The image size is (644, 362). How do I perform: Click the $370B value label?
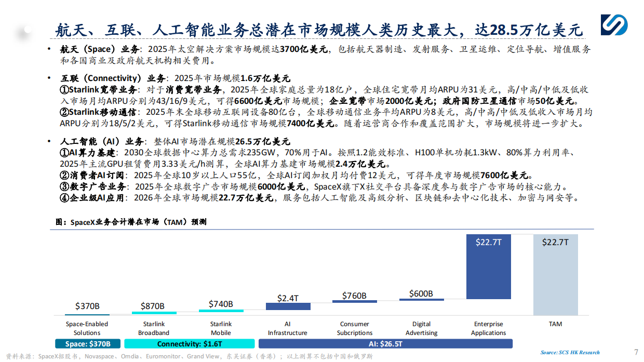pos(87,306)
